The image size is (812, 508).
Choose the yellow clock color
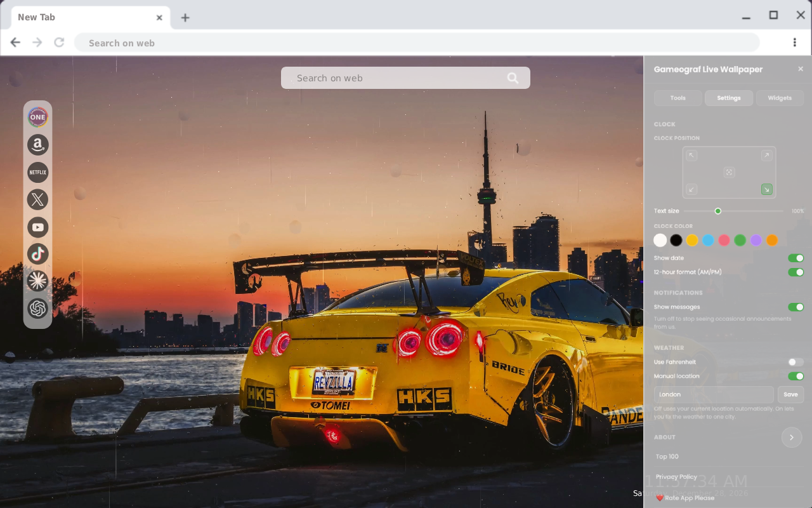click(692, 240)
